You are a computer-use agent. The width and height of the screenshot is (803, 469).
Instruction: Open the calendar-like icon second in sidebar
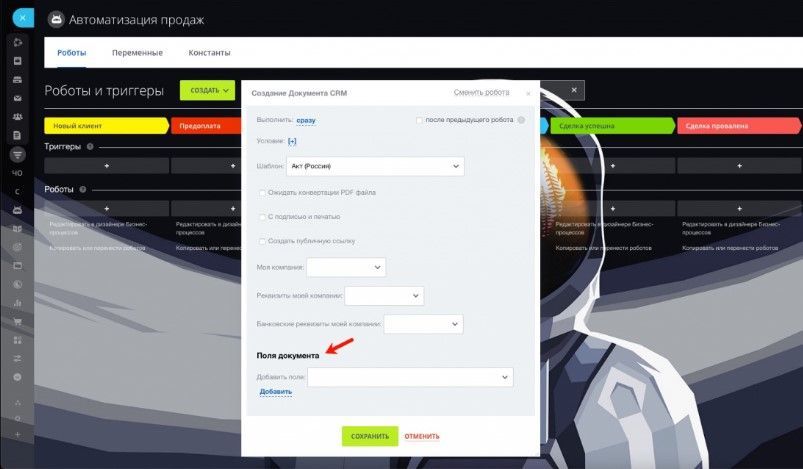tap(17, 61)
